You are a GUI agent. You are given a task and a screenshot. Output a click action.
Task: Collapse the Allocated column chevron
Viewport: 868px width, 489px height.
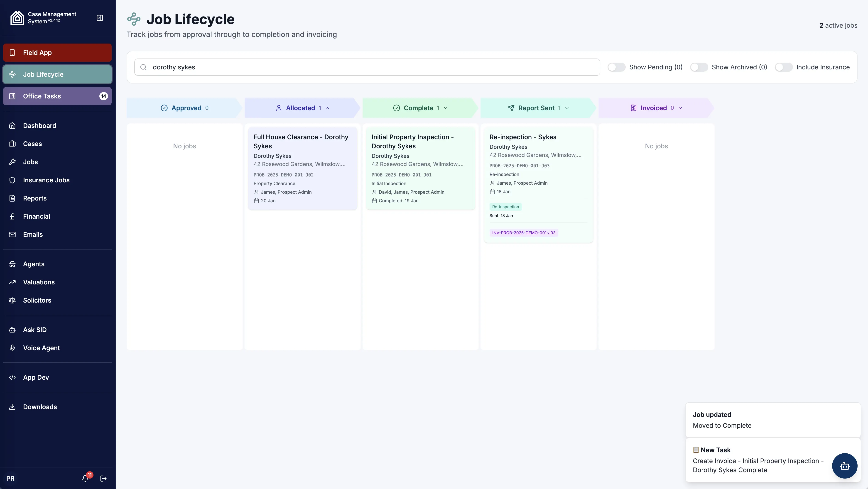pos(327,108)
